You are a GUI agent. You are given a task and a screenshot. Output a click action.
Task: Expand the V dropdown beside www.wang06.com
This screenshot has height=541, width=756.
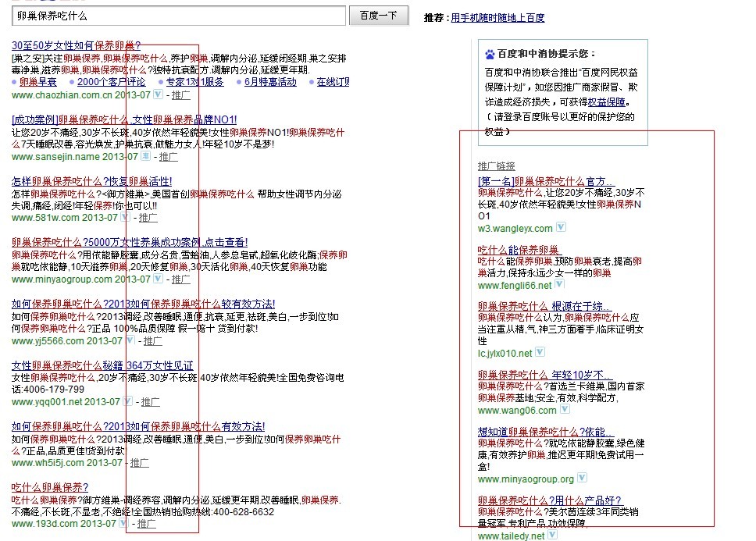pos(565,409)
